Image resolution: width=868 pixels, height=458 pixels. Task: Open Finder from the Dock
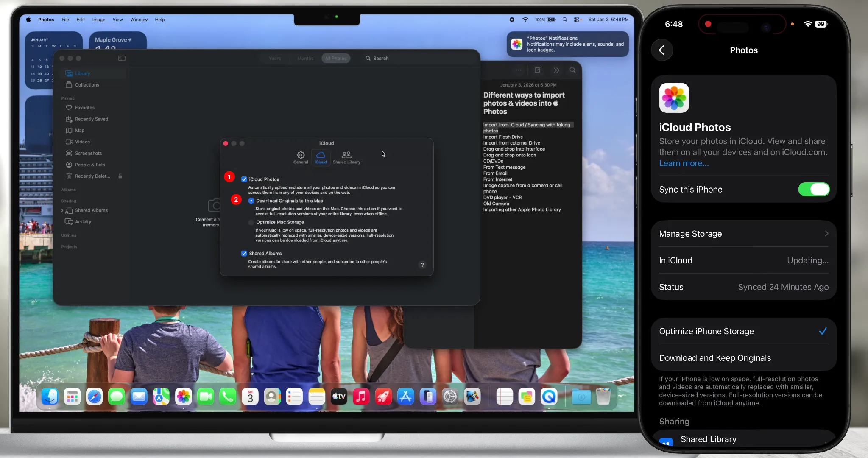50,397
